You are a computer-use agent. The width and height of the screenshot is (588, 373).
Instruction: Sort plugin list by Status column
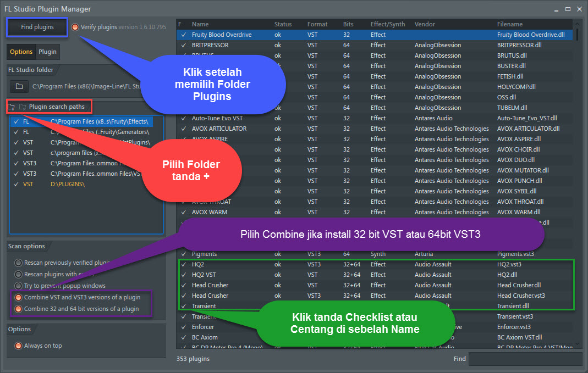tap(283, 24)
